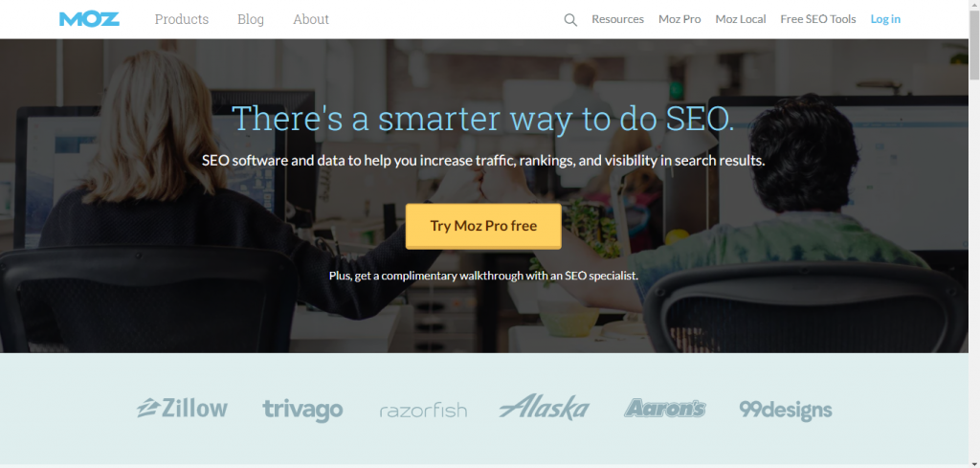Click the Moz logo
This screenshot has width=980, height=468.
(x=89, y=19)
